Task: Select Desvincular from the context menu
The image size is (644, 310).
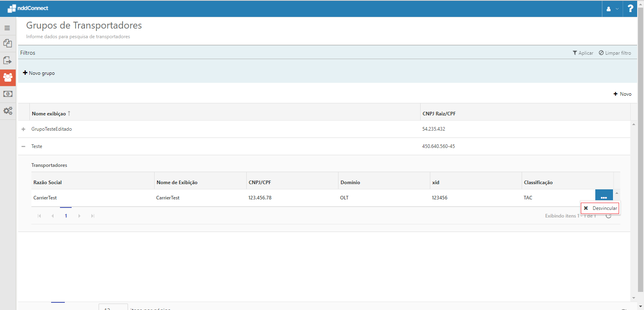Action: pyautogui.click(x=600, y=208)
